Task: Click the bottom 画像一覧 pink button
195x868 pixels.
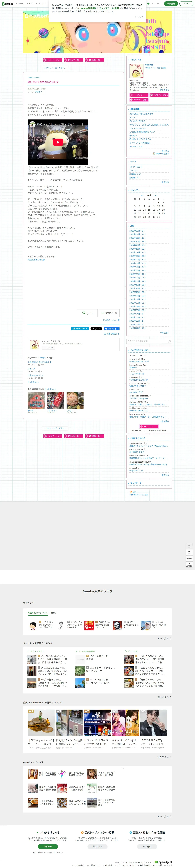Action: (94, 436)
